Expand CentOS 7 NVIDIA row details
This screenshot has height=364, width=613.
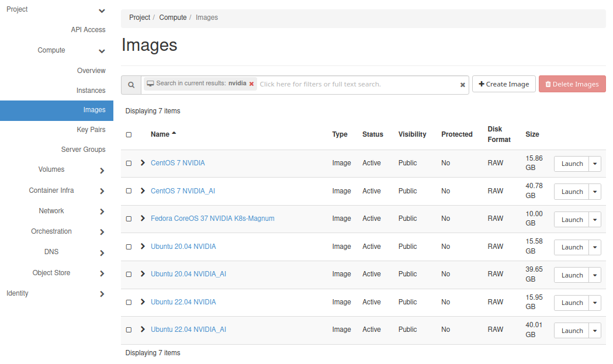[x=143, y=163]
